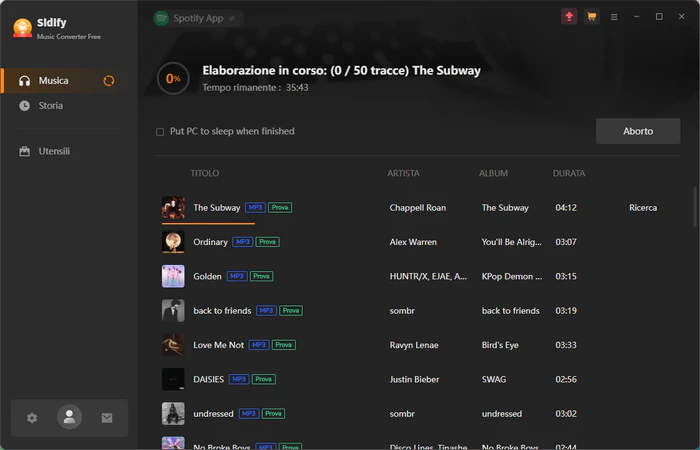Viewport: 700px width, 450px height.
Task: Click the MP3 badge on The Subway
Action: point(255,208)
